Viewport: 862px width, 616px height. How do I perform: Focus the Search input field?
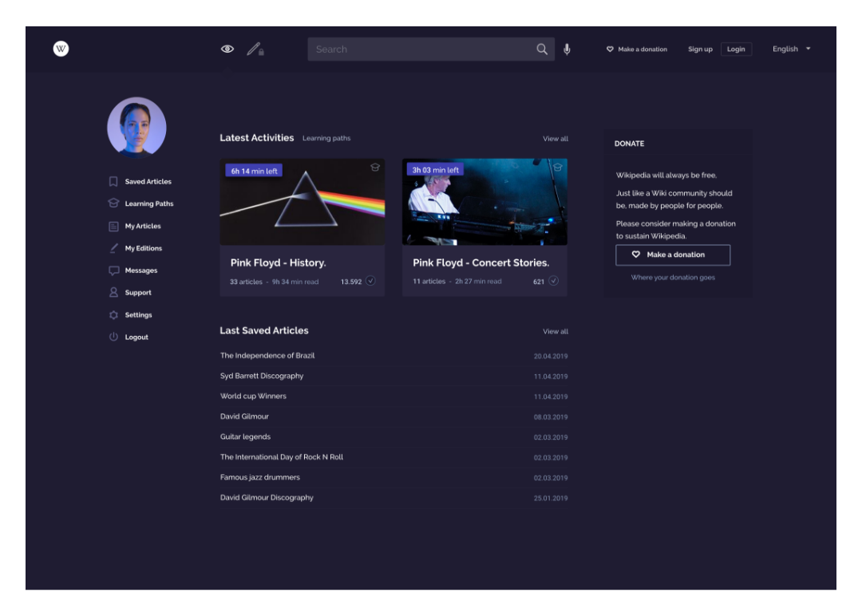click(431, 49)
